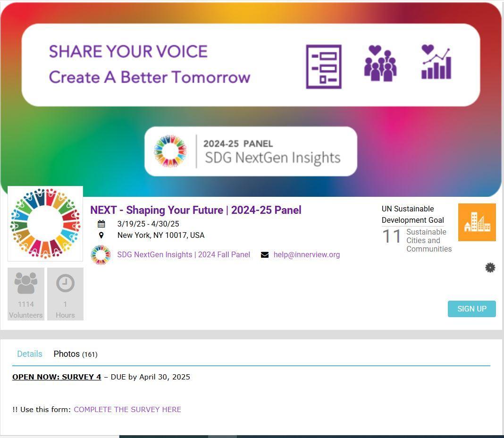
Task: Select the Details tab
Action: pos(30,354)
